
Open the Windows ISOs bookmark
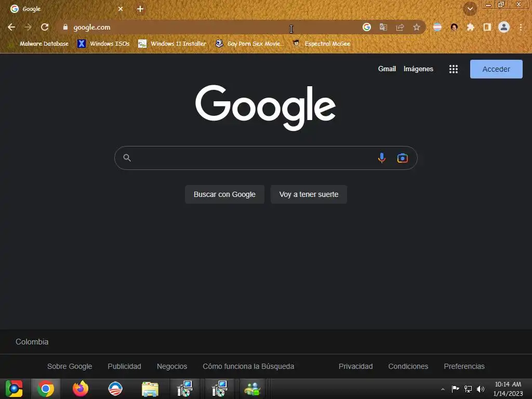(103, 44)
